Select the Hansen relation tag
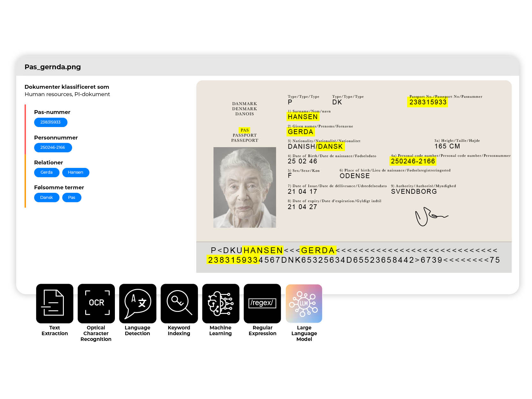Image resolution: width=532 pixels, height=399 pixels. 76,172
